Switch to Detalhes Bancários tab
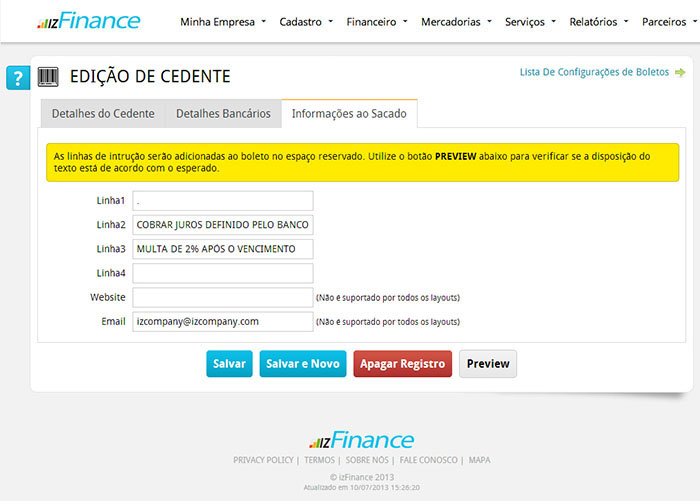 [x=223, y=114]
